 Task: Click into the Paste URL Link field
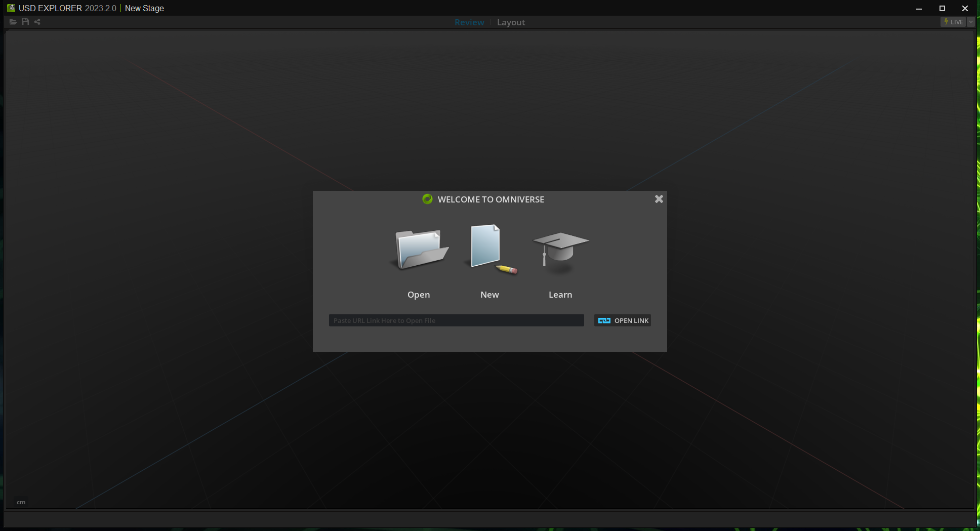[456, 320]
